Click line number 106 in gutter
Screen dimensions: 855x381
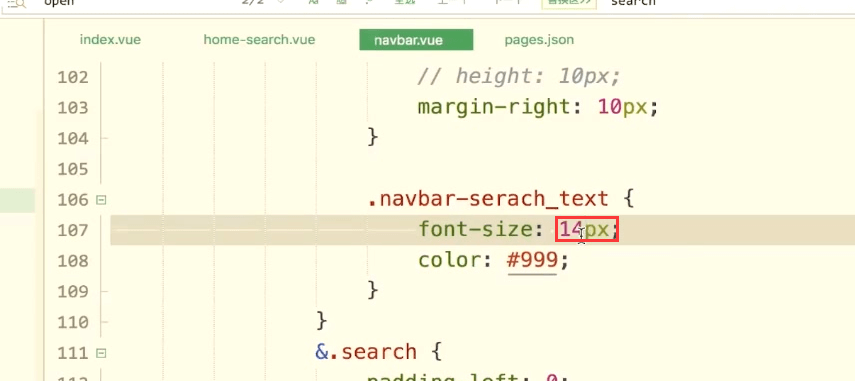[73, 199]
